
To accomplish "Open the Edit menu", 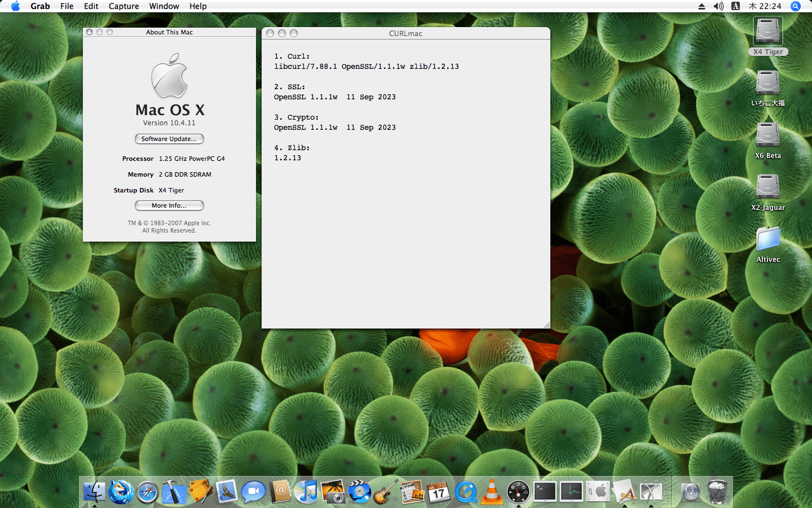I will [91, 6].
